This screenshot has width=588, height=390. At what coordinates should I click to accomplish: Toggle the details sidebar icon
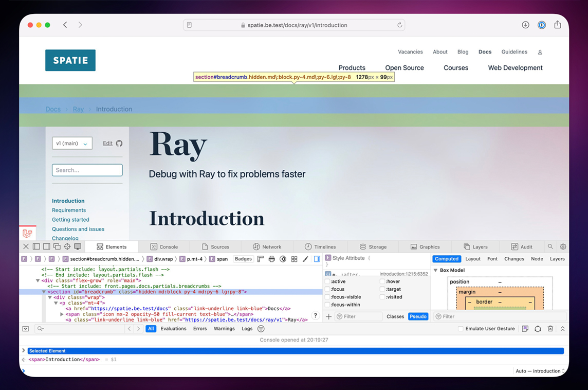point(317,259)
